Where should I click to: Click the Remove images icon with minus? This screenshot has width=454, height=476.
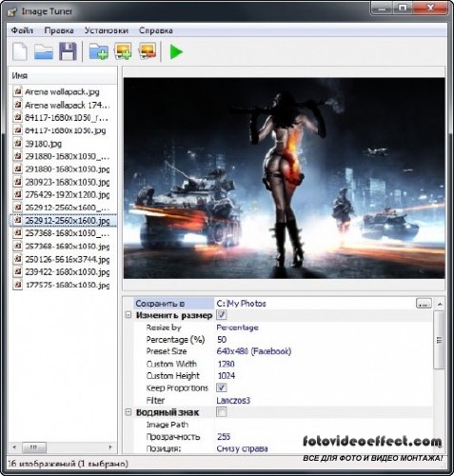148,51
